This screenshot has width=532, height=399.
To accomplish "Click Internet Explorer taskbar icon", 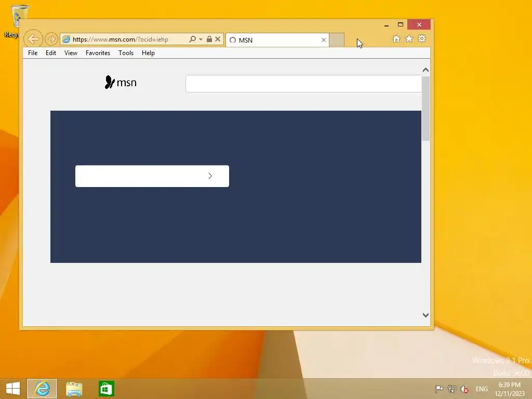I will (x=42, y=389).
